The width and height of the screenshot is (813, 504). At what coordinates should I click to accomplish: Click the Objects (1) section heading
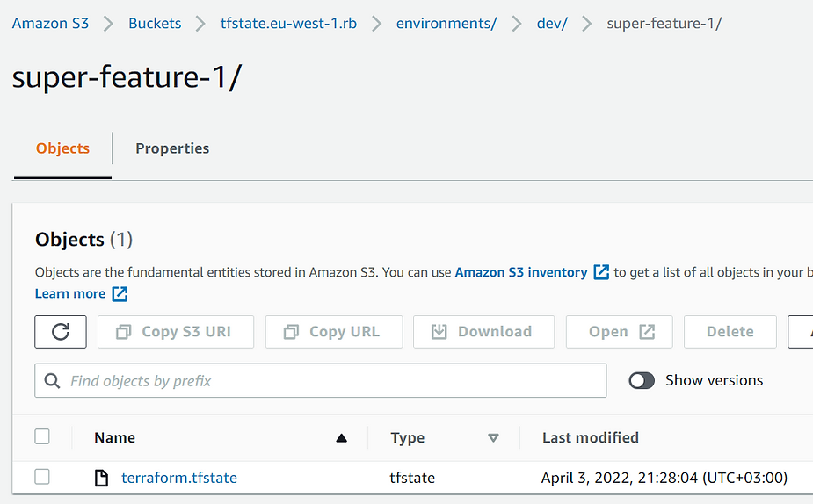click(x=84, y=240)
